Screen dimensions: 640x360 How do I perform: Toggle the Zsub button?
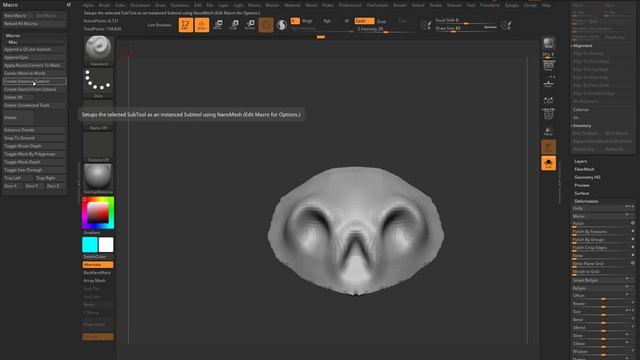[x=382, y=21]
